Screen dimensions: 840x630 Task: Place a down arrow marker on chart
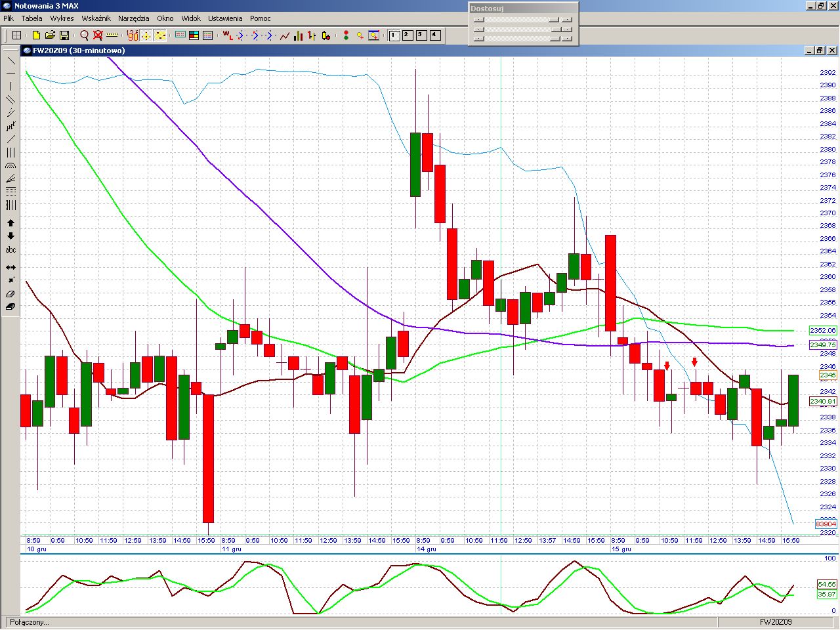[10, 236]
